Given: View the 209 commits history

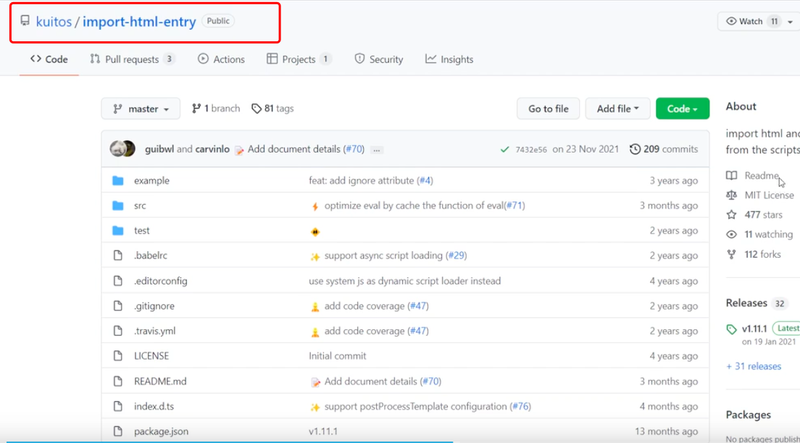Looking at the screenshot, I should 664,149.
